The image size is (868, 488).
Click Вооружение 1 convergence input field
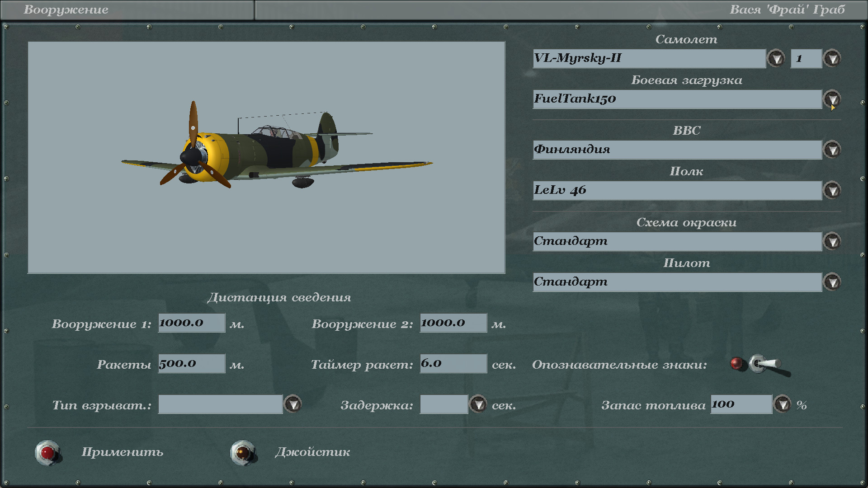[x=191, y=323]
